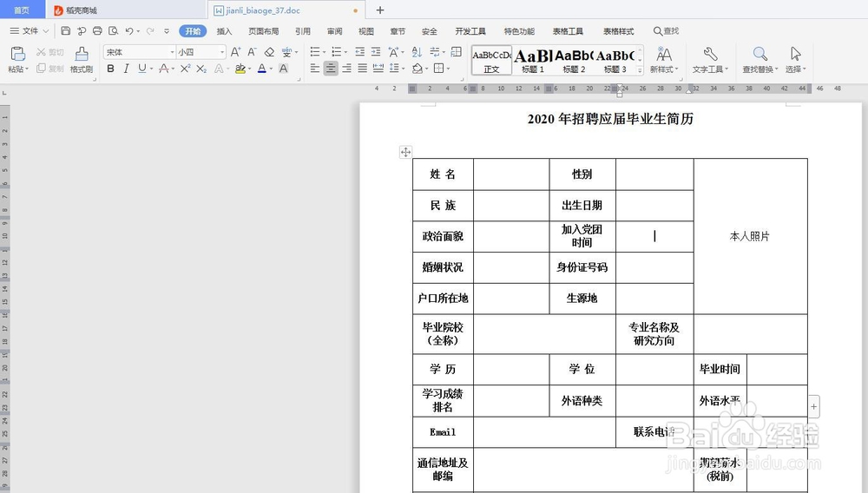Click the Print icon
Viewport: 868px width, 493px height.
coord(97,31)
